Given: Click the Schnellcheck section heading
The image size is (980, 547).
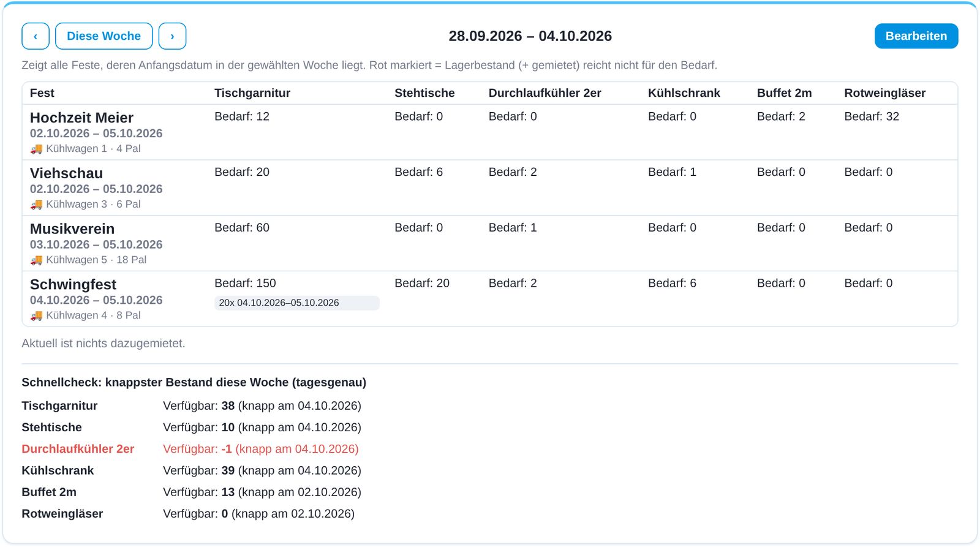Looking at the screenshot, I should [x=194, y=382].
